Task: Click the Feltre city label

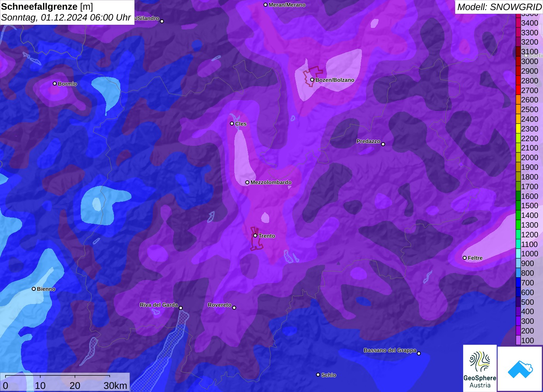Action: [475, 258]
